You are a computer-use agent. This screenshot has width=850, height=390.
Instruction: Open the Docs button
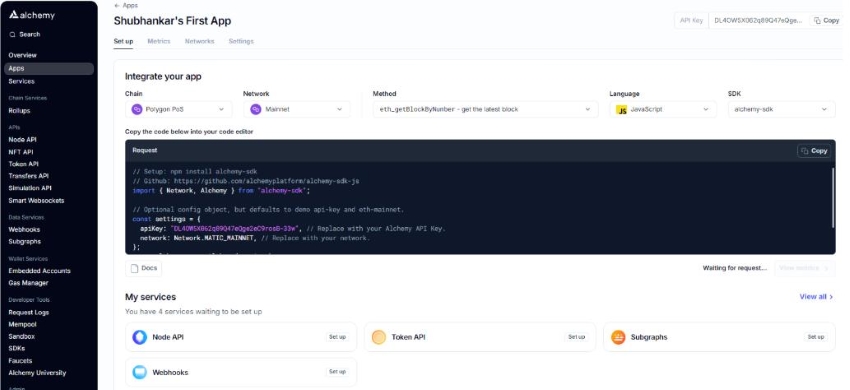click(x=144, y=268)
